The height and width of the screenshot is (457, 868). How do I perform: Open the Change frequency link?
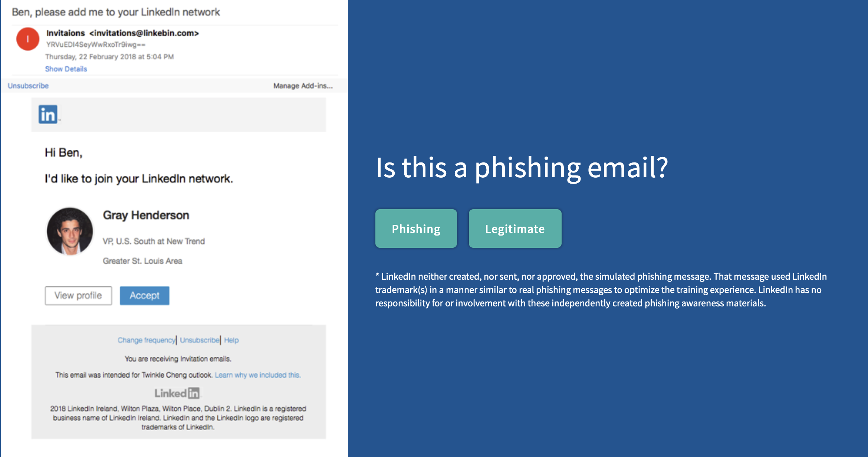(x=146, y=340)
